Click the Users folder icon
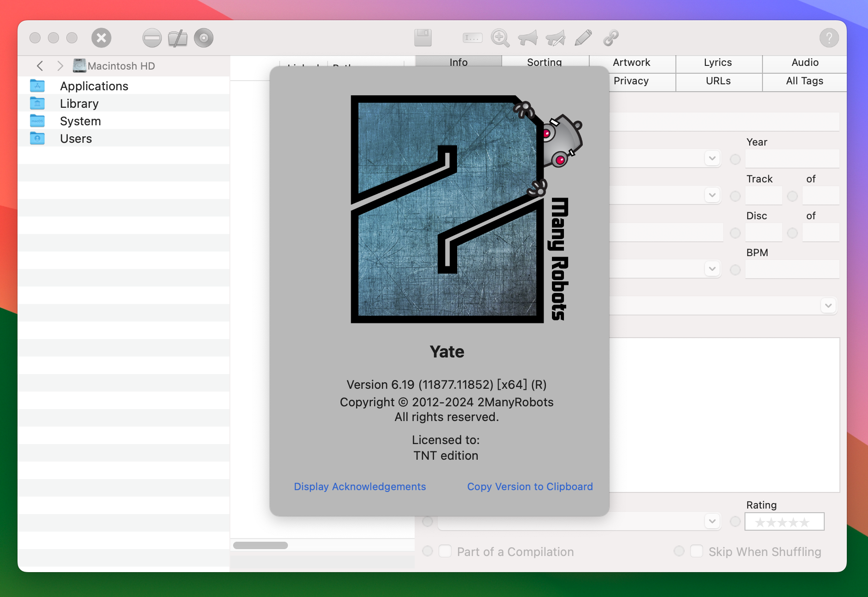 [x=37, y=138]
